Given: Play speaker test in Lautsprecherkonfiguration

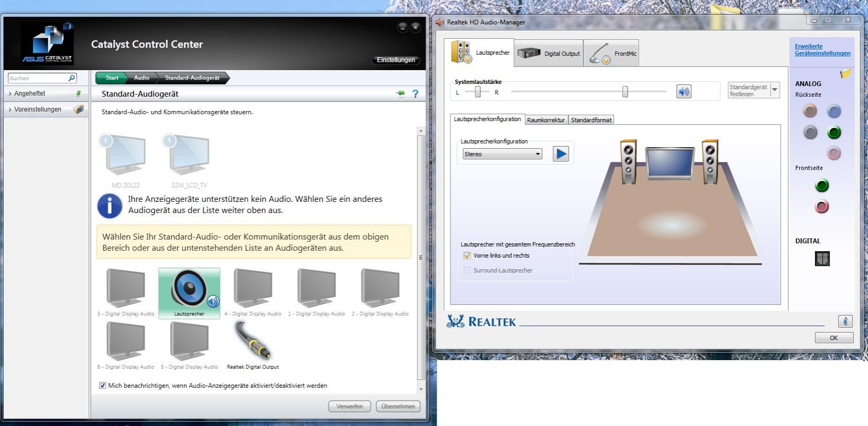Looking at the screenshot, I should point(561,154).
